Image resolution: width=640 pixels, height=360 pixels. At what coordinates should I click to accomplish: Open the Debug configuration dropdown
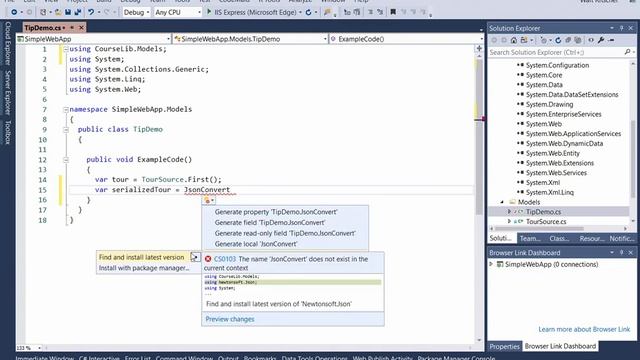(x=136, y=12)
